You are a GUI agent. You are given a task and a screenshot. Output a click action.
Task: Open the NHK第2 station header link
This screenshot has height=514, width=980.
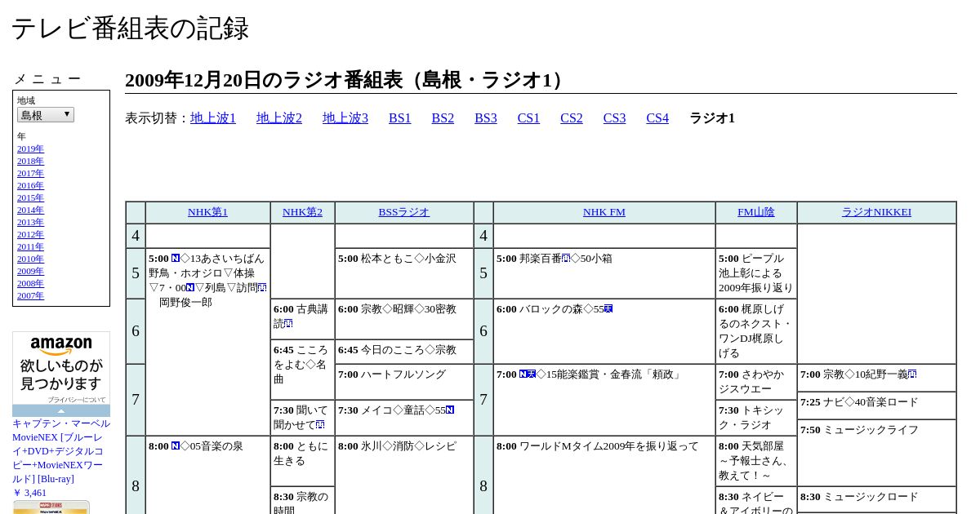point(302,212)
